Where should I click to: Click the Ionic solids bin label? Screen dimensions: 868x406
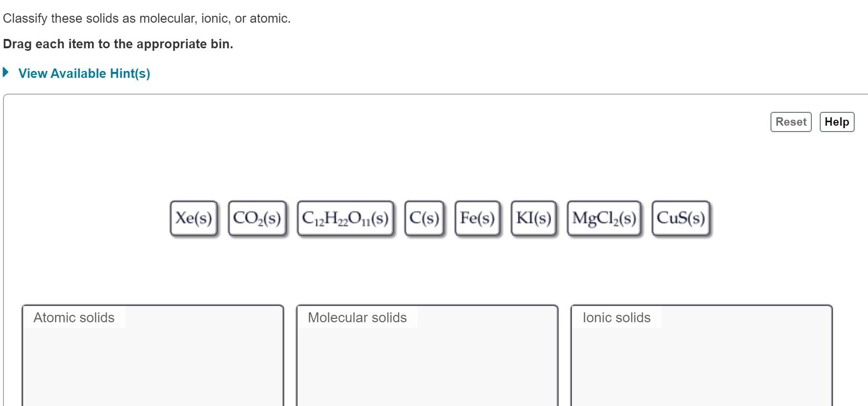616,318
